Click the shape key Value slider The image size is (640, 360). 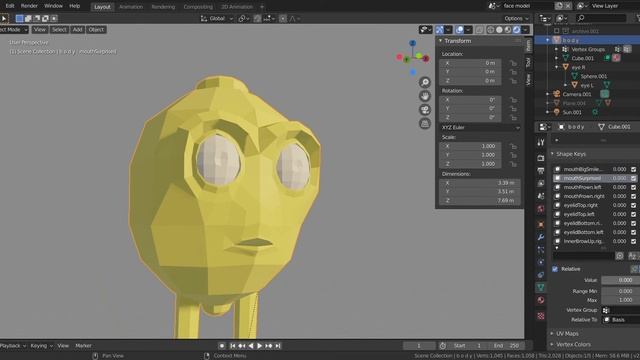[620, 280]
